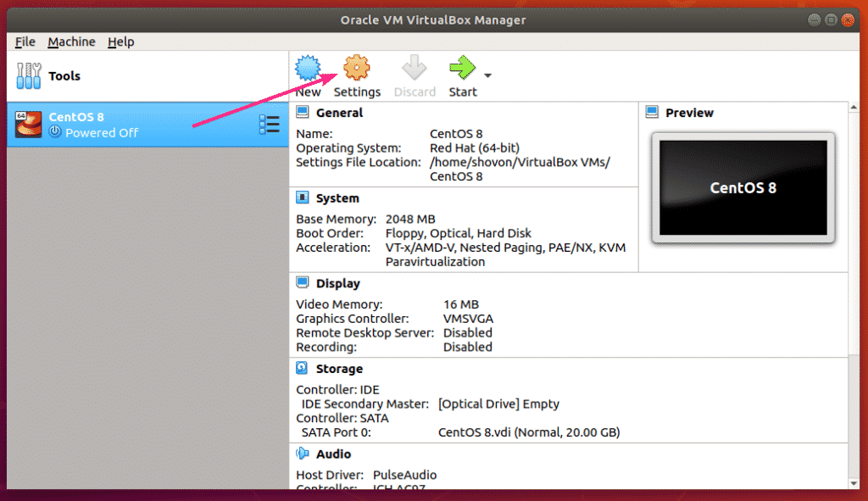Open the Machine menu

click(x=71, y=42)
